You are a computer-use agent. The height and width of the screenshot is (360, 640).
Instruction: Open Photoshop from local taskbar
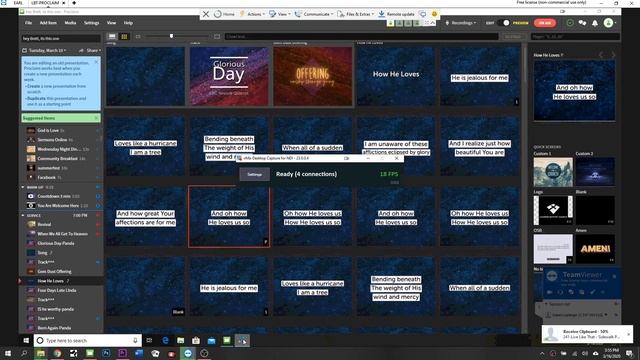click(106, 353)
